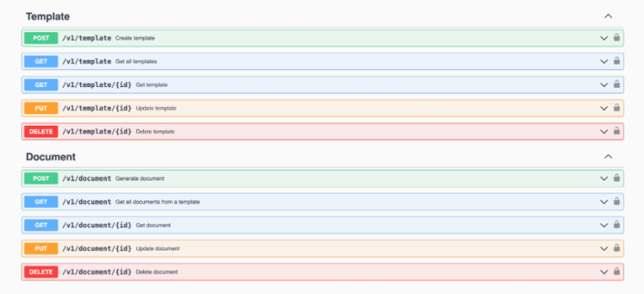
Task: Click lock icon on POST /v1/template row
Action: [x=617, y=38]
